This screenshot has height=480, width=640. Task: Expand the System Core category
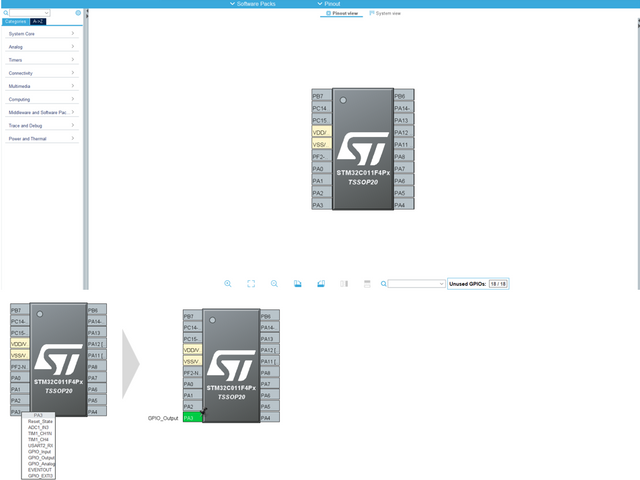[x=40, y=34]
